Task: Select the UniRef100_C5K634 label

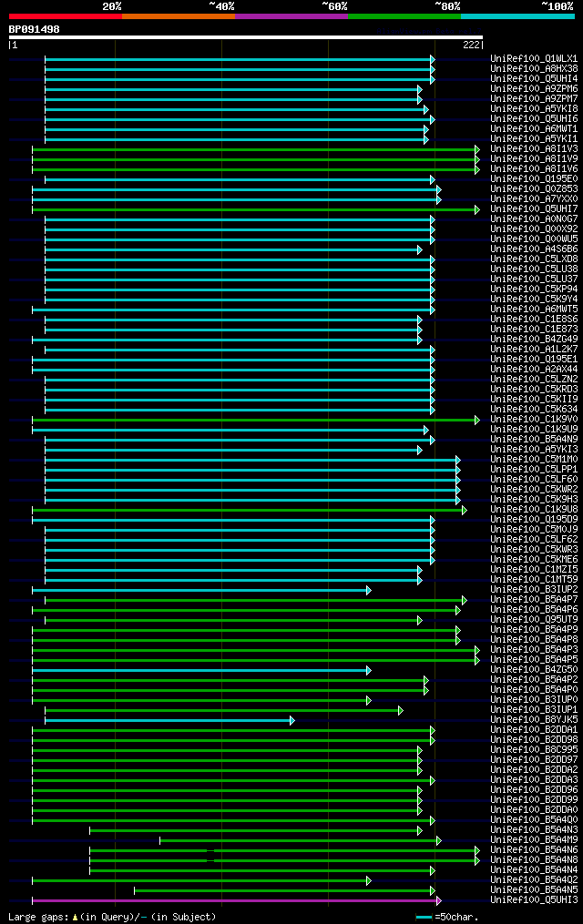Action: [534, 410]
